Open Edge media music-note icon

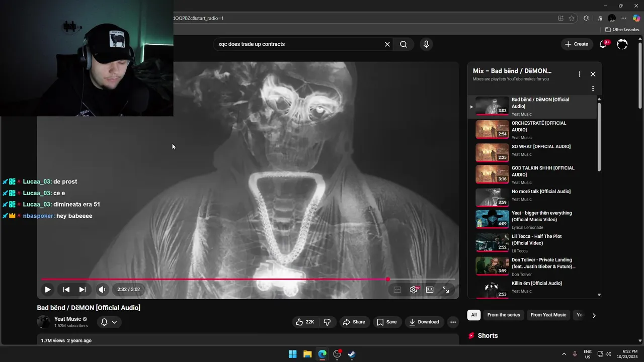pyautogui.click(x=600, y=18)
